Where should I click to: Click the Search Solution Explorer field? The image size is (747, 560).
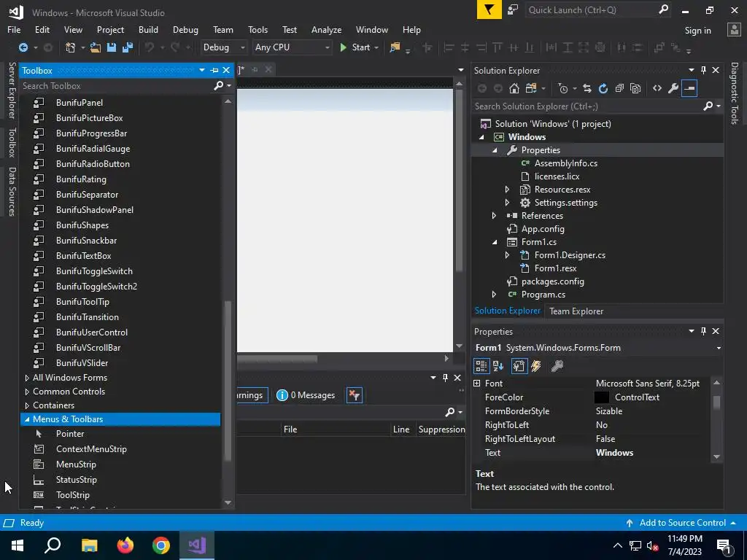pyautogui.click(x=588, y=106)
